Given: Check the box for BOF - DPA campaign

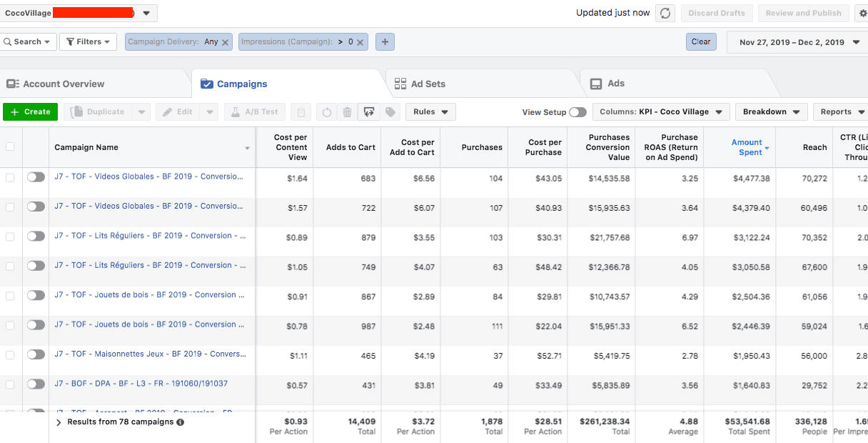Looking at the screenshot, I should pos(10,384).
